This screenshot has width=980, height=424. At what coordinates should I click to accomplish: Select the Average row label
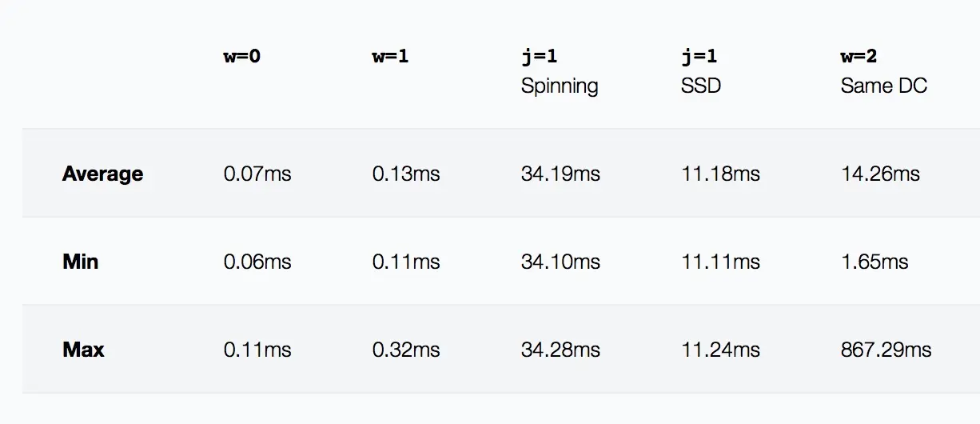click(x=102, y=174)
